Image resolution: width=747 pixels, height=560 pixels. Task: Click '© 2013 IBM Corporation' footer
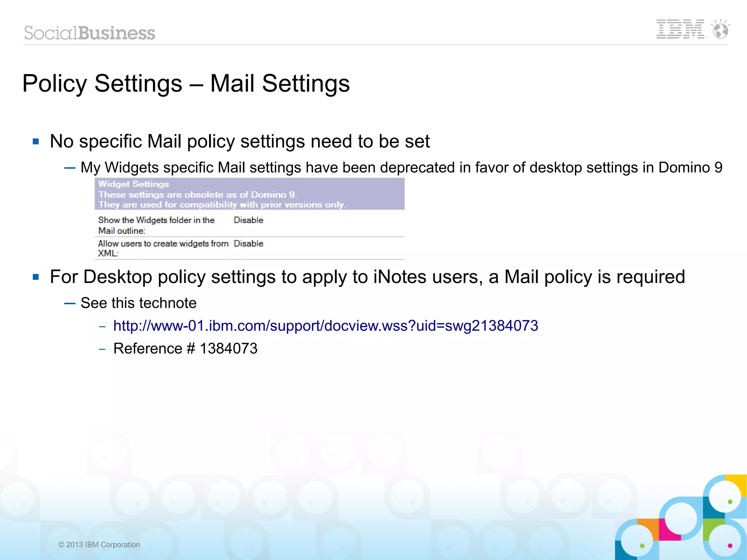pyautogui.click(x=99, y=545)
